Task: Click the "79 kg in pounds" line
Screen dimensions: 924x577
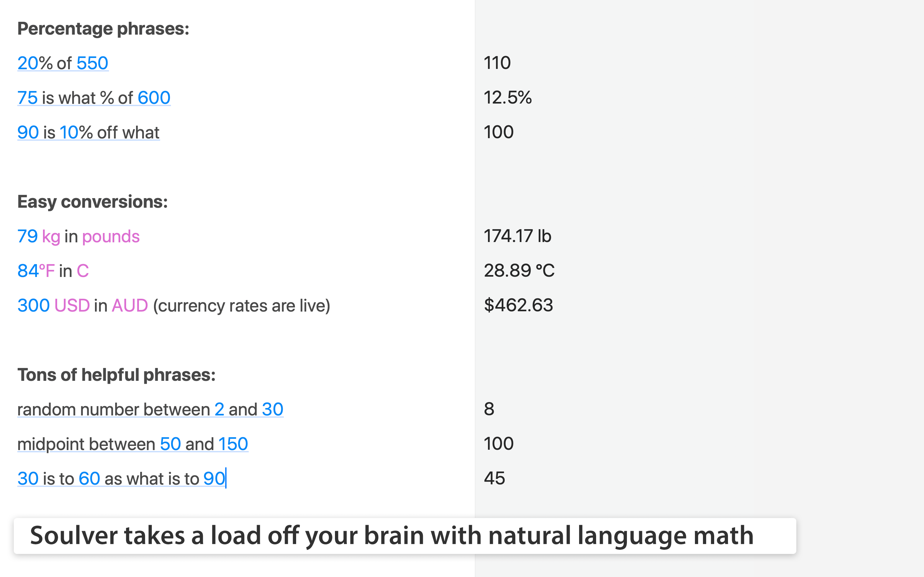Action: (x=78, y=236)
